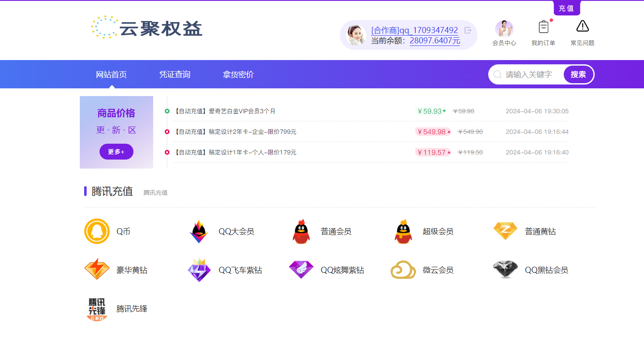Open QQ炫舞紫钻 recharge option
The width and height of the screenshot is (644, 347).
click(x=301, y=270)
